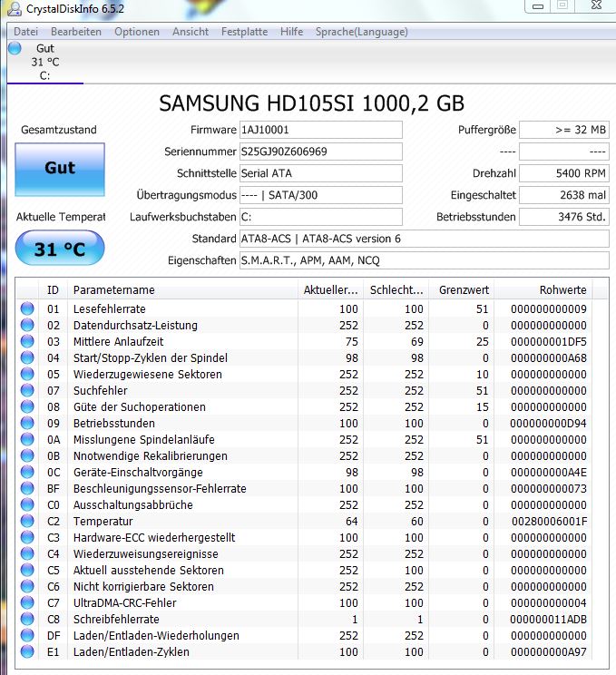Click the Standard field ATA8-ACS
616x675 pixels.
[x=424, y=239]
